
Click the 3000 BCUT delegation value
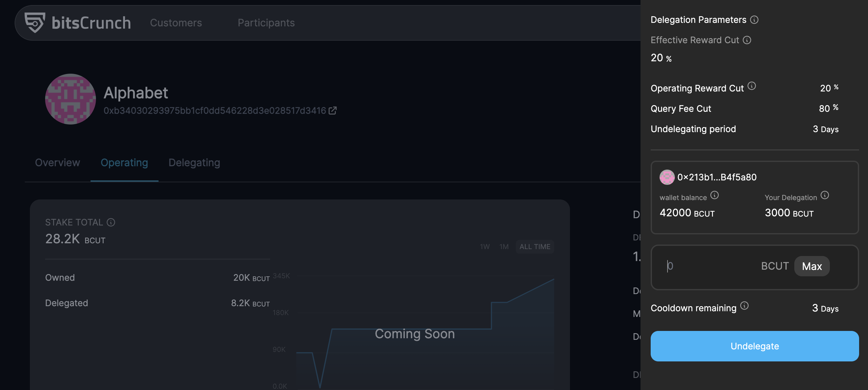789,213
